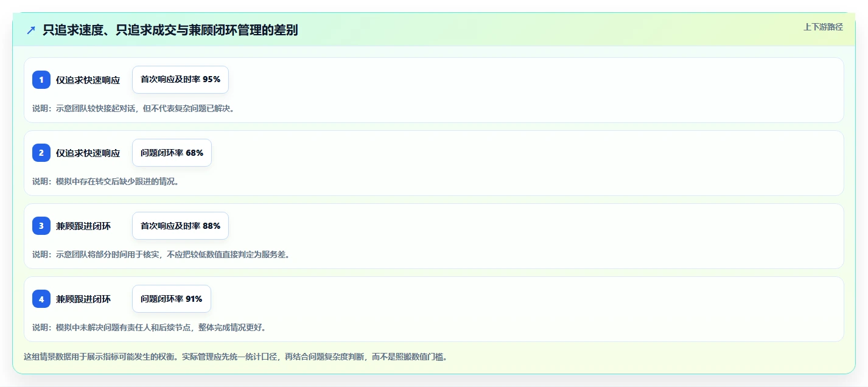Click note about 部分时间用于核实

(x=161, y=254)
